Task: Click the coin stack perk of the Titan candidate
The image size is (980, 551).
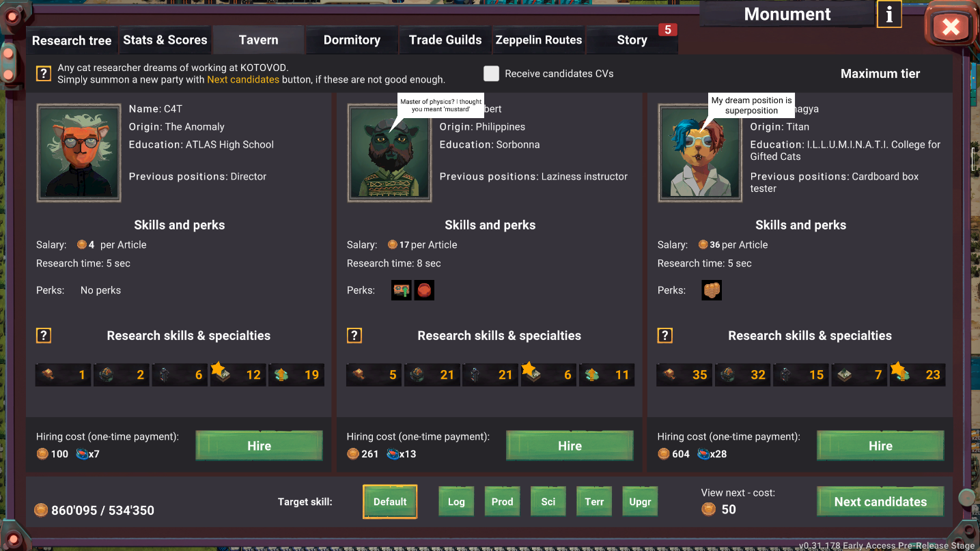Action: point(712,290)
